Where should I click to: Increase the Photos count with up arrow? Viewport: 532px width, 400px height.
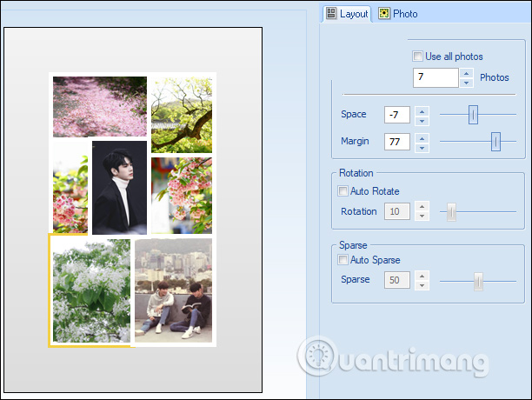[x=467, y=73]
